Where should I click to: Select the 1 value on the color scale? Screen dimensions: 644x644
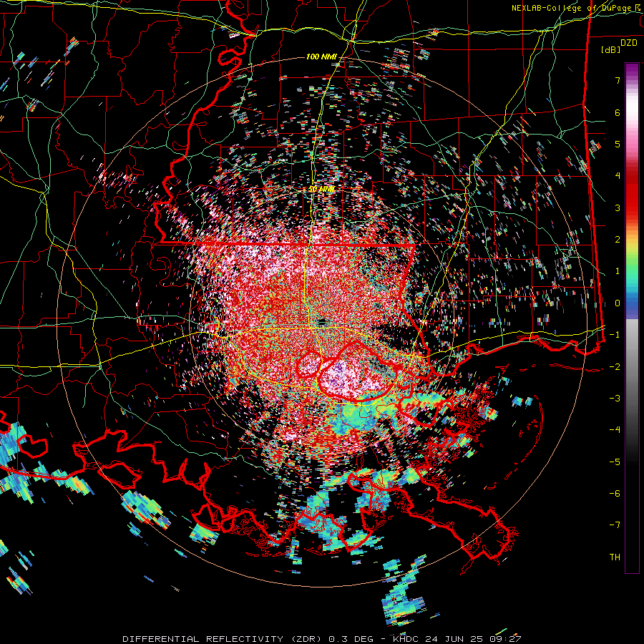[618, 271]
